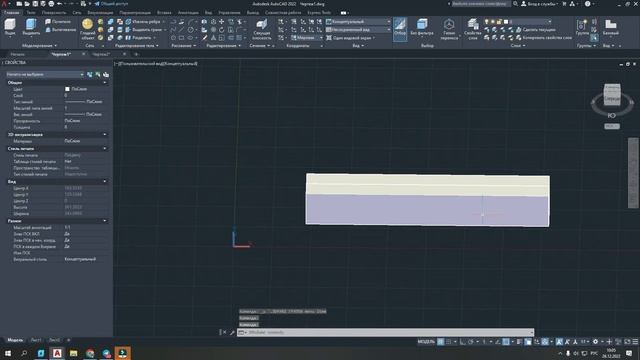640x360 pixels.
Task: Select the Ящик (Box) solid tool
Action: pos(10,27)
